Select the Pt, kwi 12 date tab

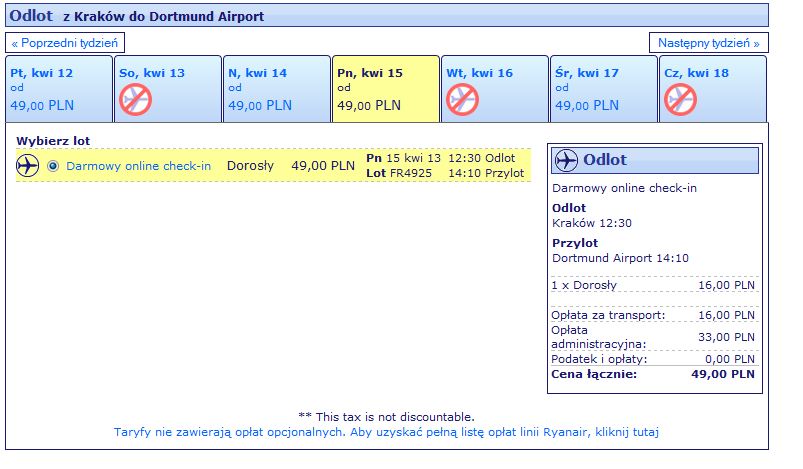click(x=59, y=89)
